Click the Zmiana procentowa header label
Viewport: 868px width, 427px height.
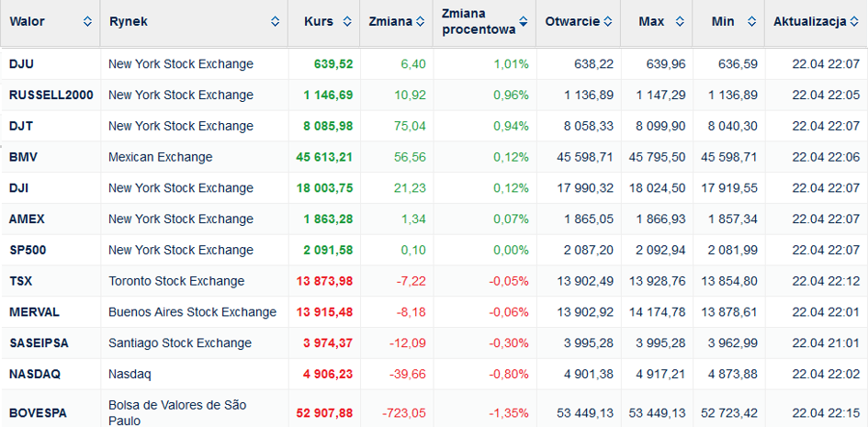tap(479, 22)
